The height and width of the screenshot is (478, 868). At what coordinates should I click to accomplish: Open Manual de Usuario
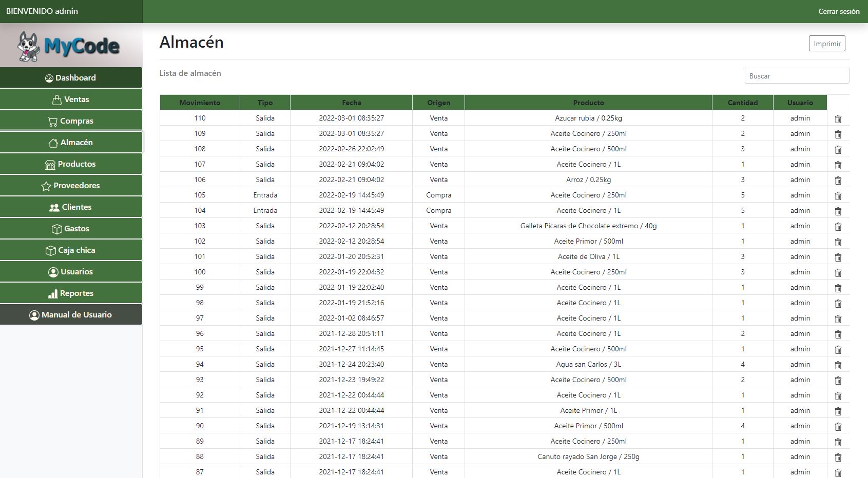point(71,315)
